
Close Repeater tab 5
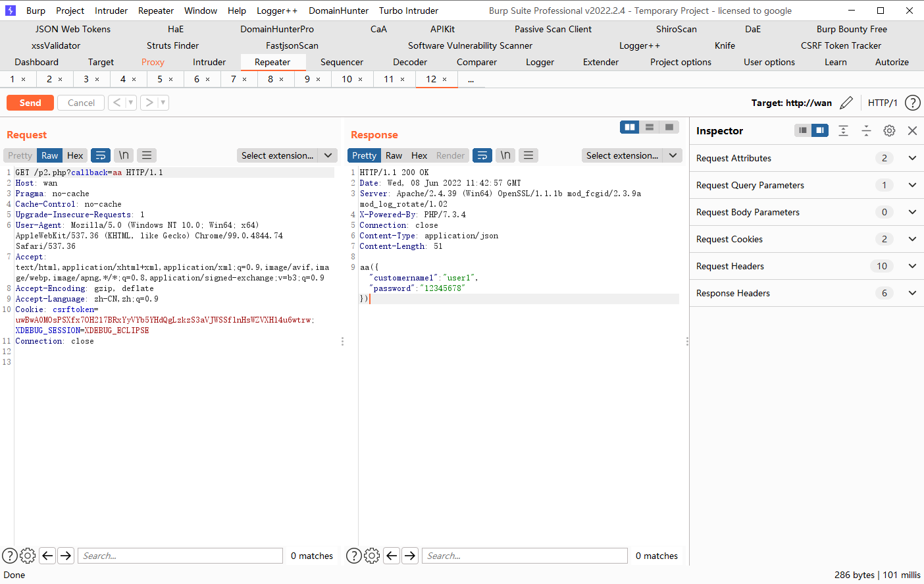pyautogui.click(x=171, y=79)
